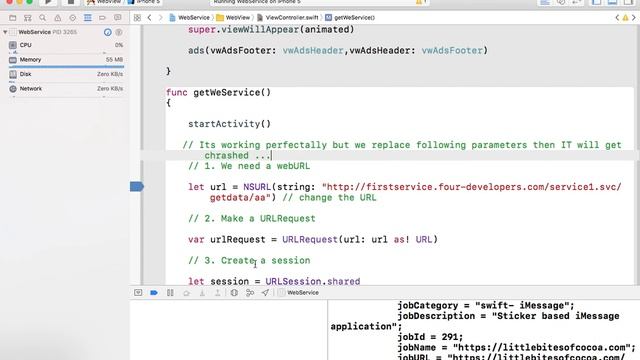Click the startActivity() call
Viewport: 640px width, 360px height.
229,124
